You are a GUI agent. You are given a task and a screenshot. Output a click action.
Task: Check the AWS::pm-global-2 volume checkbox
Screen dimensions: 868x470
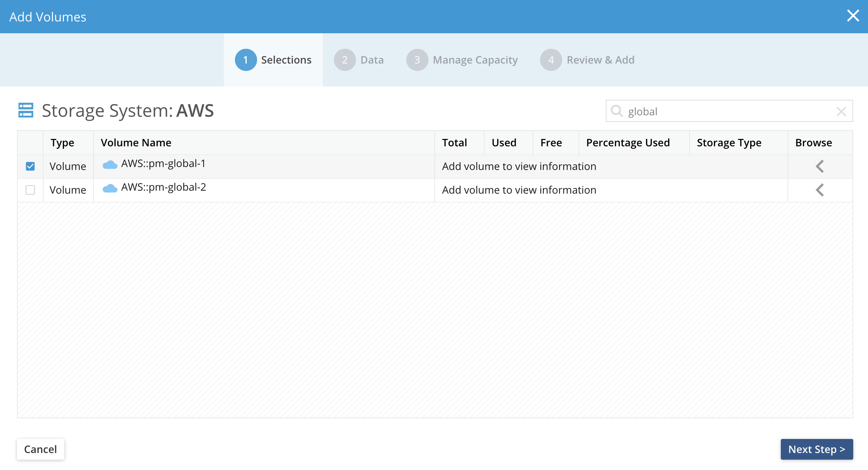tap(30, 190)
